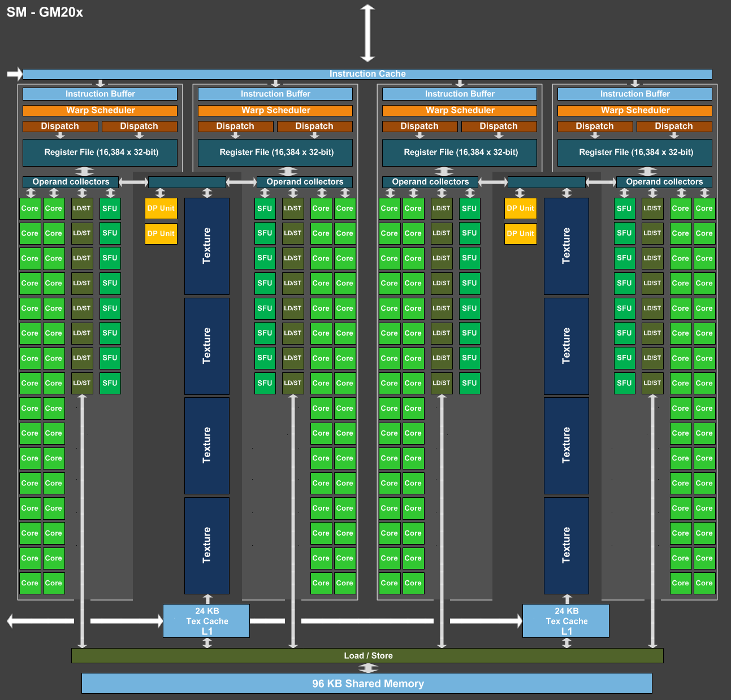This screenshot has height=700, width=731.
Task: Click the leftmost "Operand collectors" label
Action: (x=71, y=182)
